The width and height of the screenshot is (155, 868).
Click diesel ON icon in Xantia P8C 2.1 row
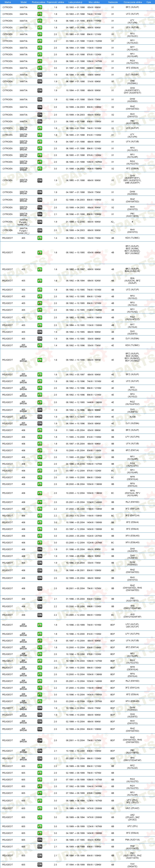pos(40,122)
